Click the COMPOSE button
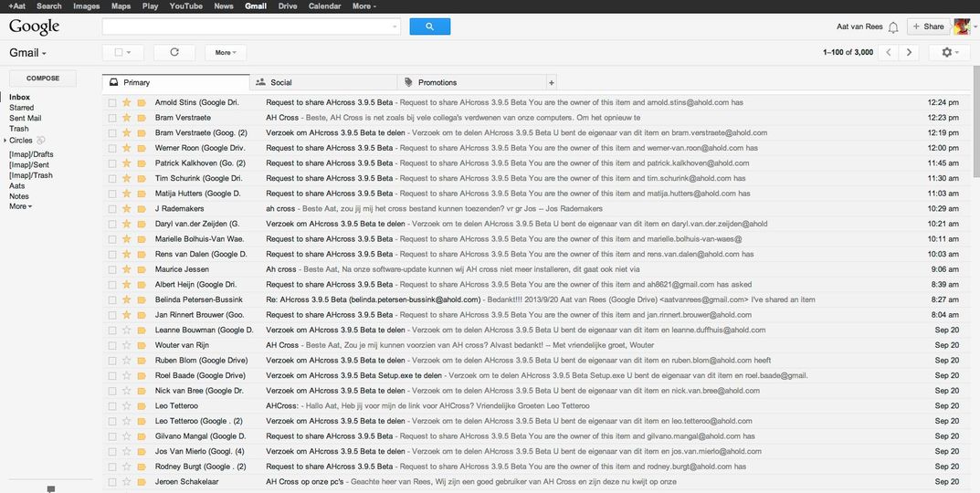This screenshot has width=980, height=493. pyautogui.click(x=43, y=79)
